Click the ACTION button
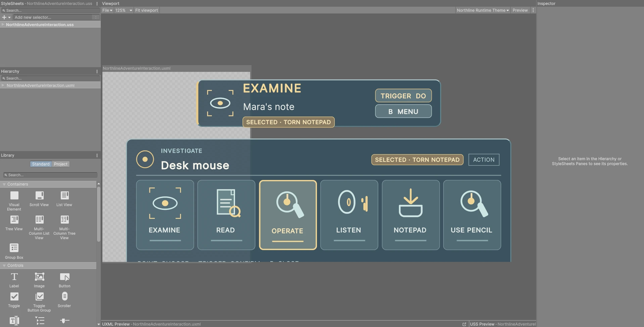The height and width of the screenshot is (327, 644). click(x=484, y=160)
